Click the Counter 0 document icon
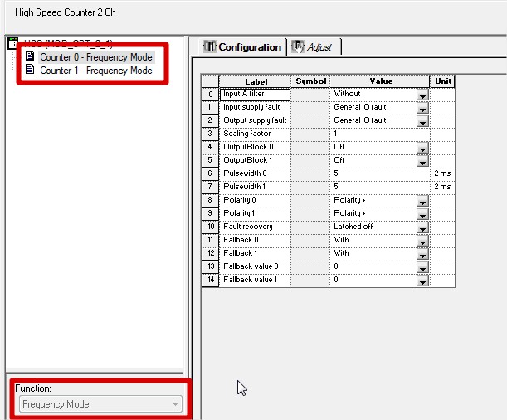 (30, 56)
